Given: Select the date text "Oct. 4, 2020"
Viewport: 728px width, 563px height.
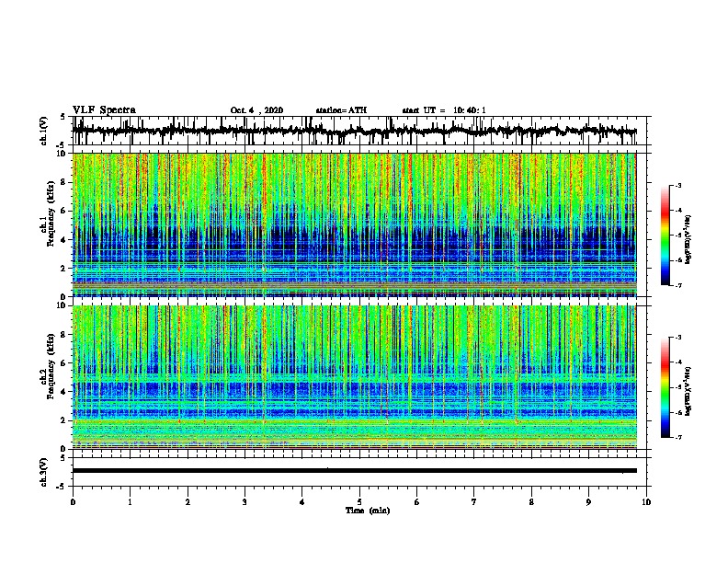Looking at the screenshot, I should (x=256, y=110).
